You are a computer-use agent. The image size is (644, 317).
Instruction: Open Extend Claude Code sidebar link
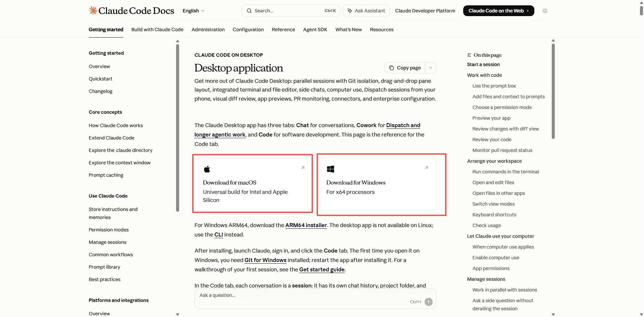(111, 138)
